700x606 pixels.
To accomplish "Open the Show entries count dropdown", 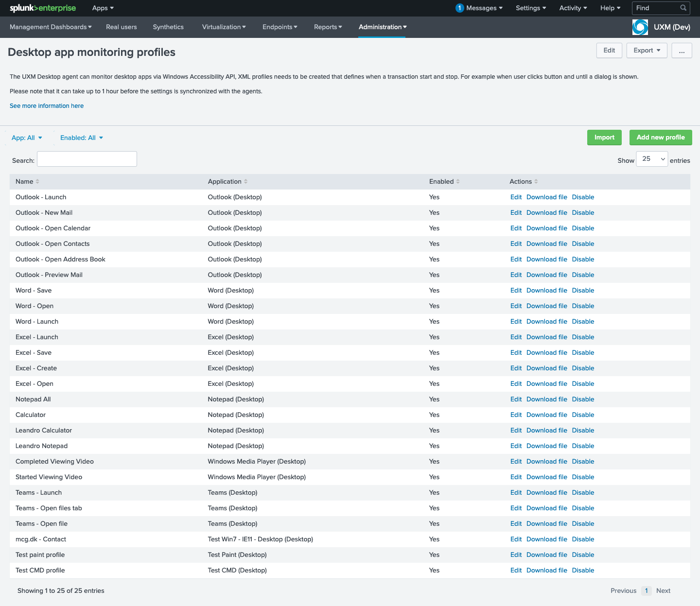I will (652, 159).
